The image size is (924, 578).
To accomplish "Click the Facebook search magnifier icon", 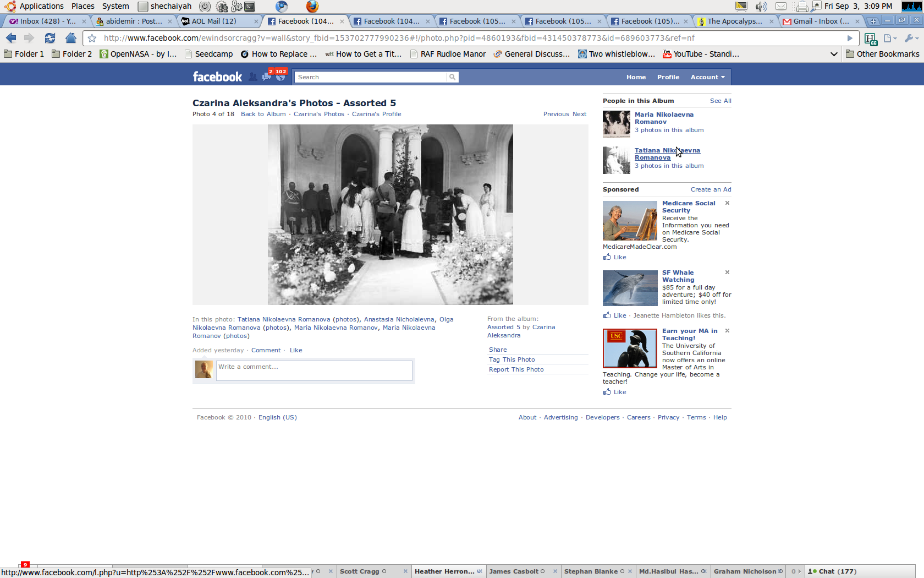I will tap(452, 77).
